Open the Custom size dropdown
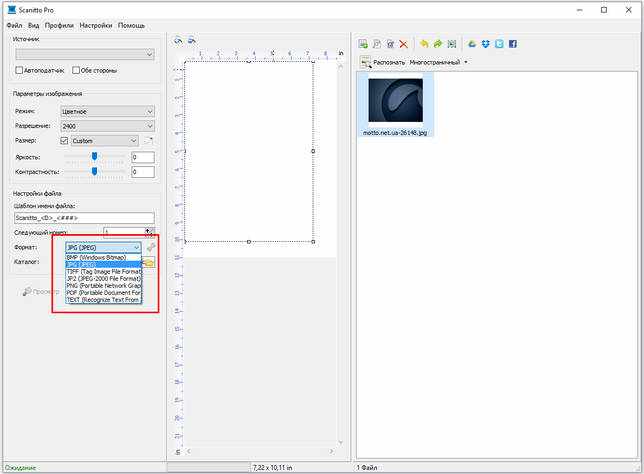Viewport: 644px width, 474px height. pyautogui.click(x=105, y=141)
